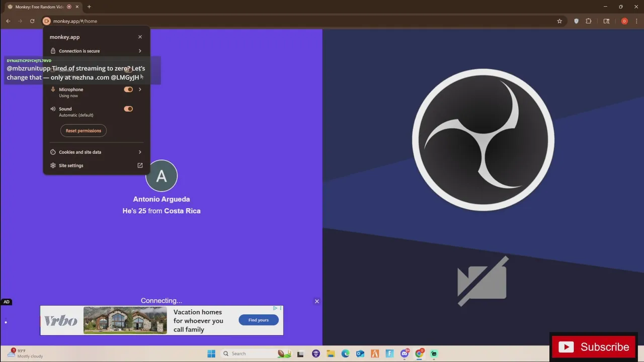Open File Explorer from taskbar

pos(331,353)
